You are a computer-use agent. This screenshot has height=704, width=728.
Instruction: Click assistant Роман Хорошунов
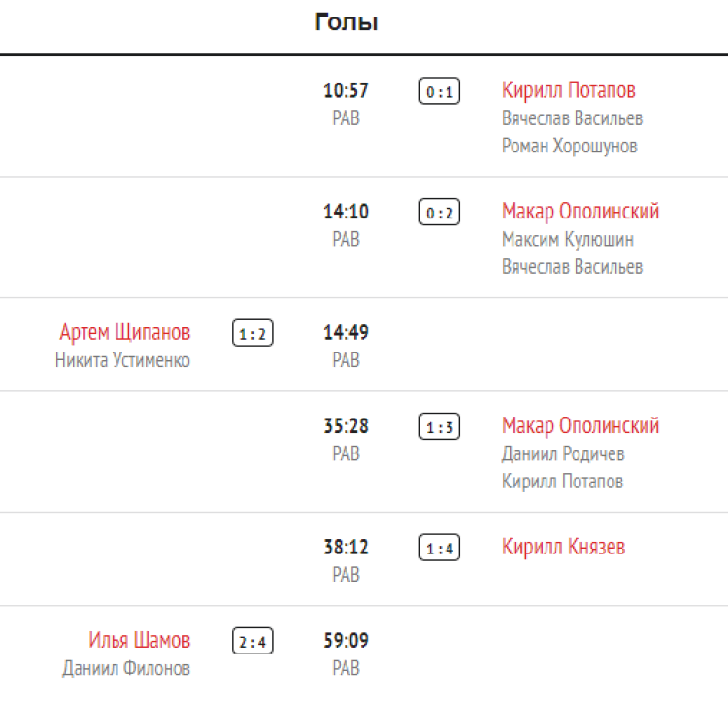(x=569, y=147)
